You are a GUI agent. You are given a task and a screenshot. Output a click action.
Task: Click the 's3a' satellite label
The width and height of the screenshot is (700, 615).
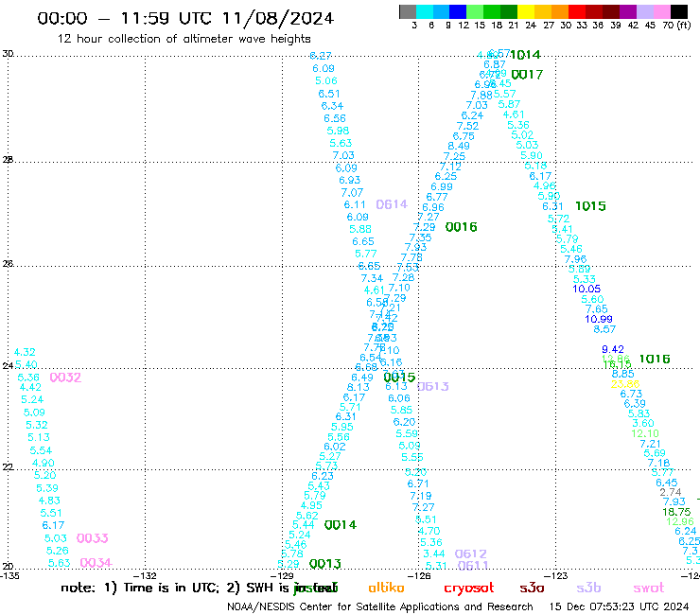pos(532,589)
